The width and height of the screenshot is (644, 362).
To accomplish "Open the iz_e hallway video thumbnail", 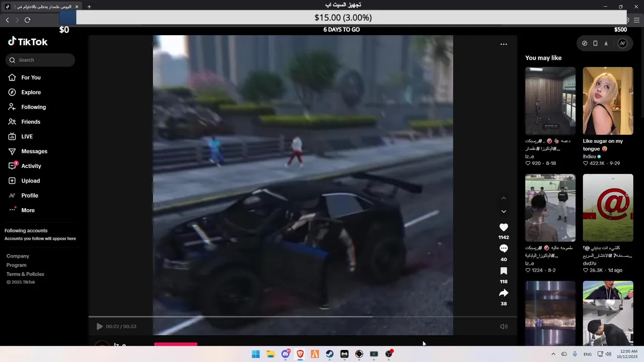I will point(550,101).
